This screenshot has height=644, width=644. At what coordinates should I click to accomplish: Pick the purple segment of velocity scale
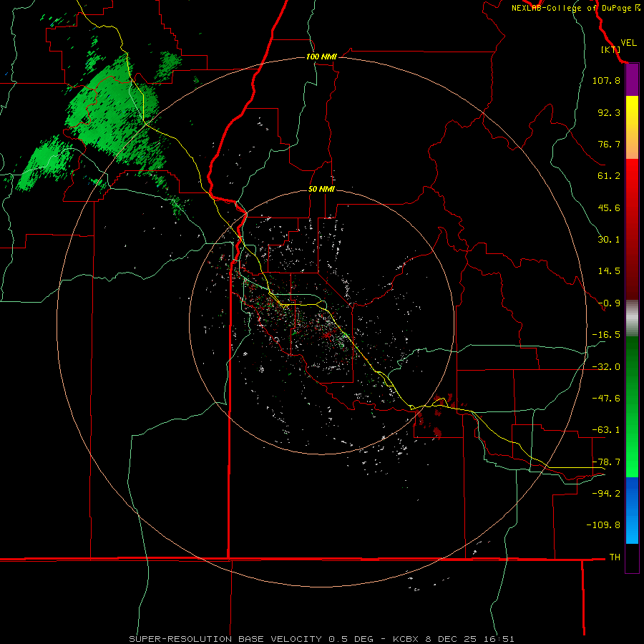click(x=632, y=79)
